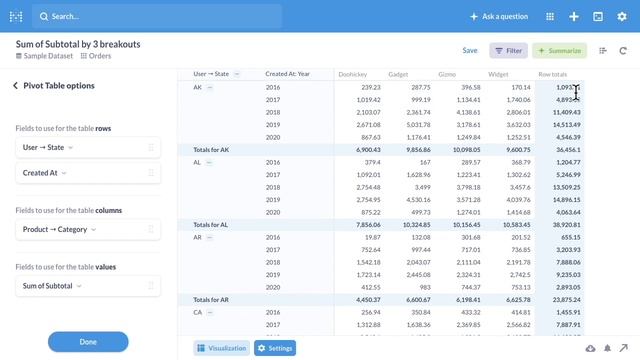Image resolution: width=640 pixels, height=360 pixels.
Task: Collapse the AL row group
Action: (x=209, y=162)
